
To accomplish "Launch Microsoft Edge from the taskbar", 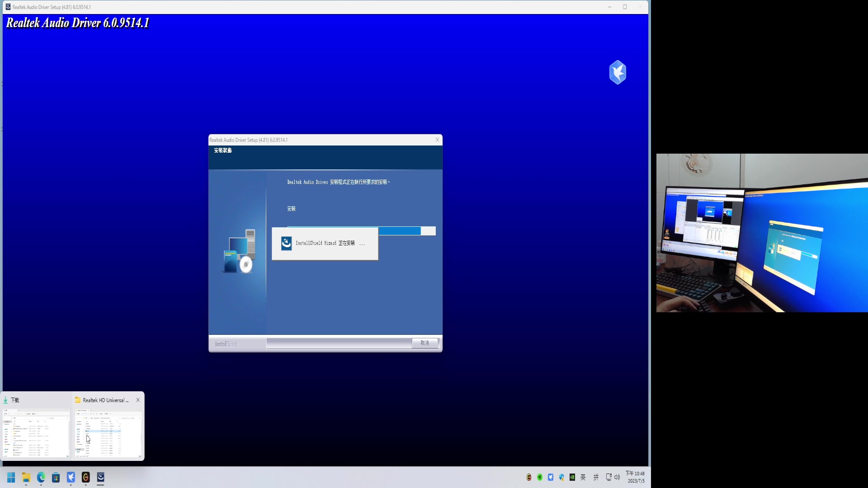I will click(x=41, y=477).
